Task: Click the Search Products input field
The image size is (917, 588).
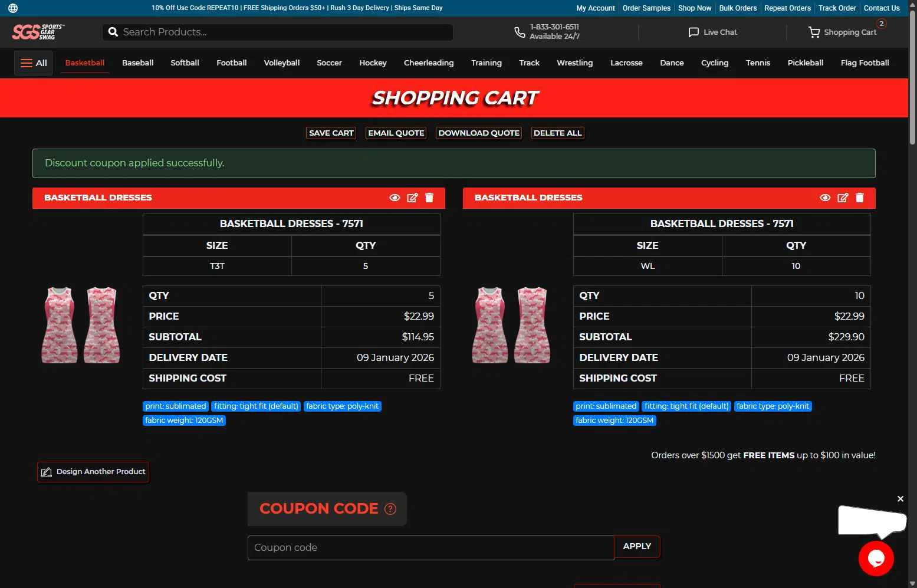Action: pos(278,32)
